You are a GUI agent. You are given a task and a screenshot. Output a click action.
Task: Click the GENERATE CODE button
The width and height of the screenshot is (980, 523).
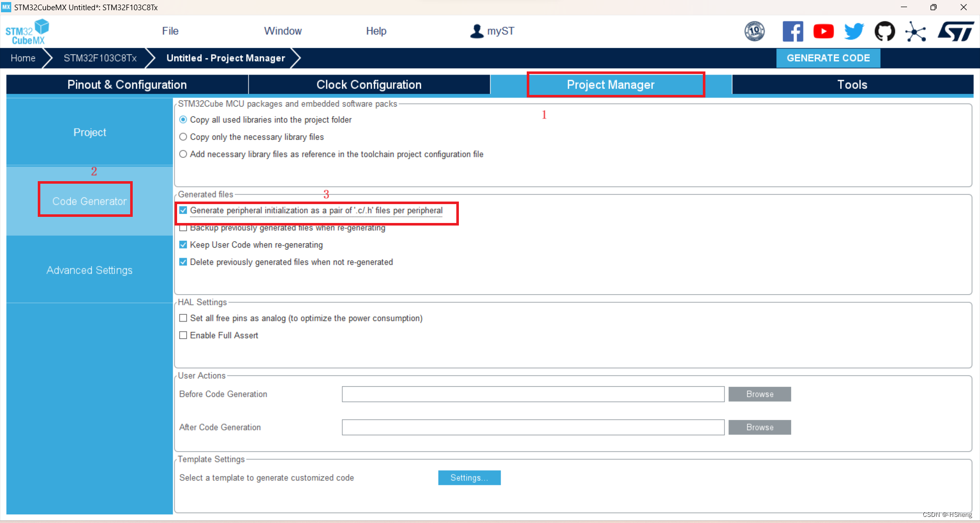[x=828, y=58]
